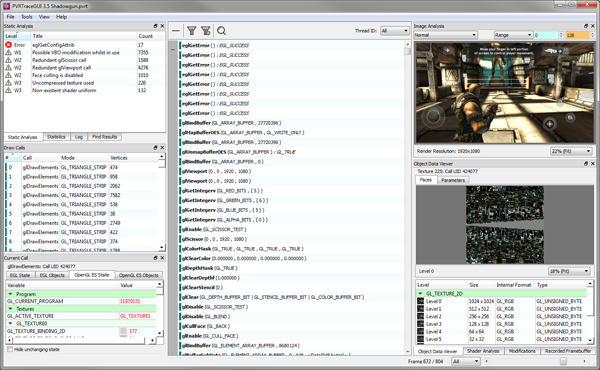
Task: Close the Current Call panel
Action: [162, 258]
